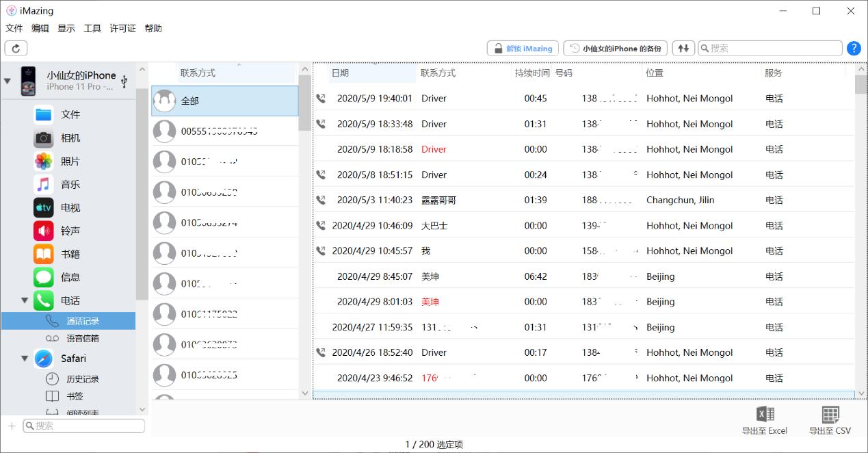Click the top-right 搜索 search field

[x=773, y=48]
